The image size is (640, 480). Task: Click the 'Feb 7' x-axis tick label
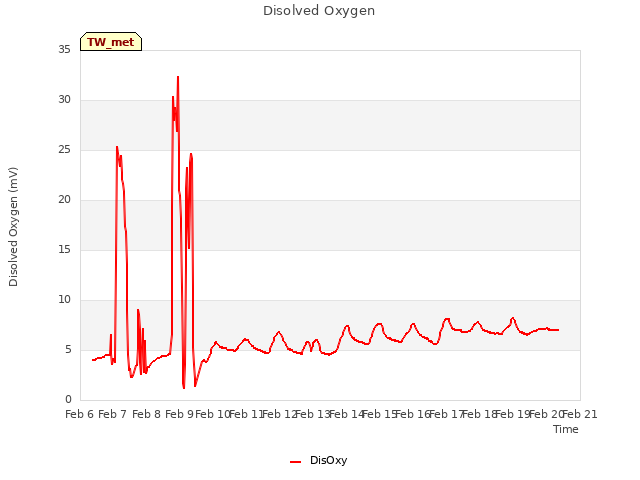point(113,414)
